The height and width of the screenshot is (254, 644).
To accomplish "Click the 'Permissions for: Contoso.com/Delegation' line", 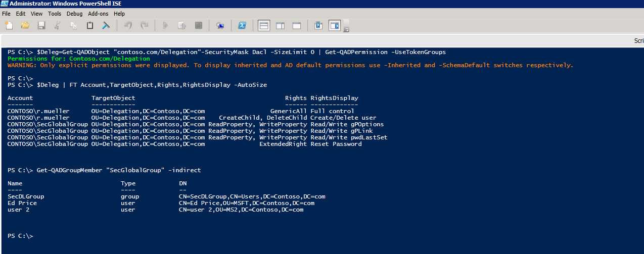I will tap(79, 59).
